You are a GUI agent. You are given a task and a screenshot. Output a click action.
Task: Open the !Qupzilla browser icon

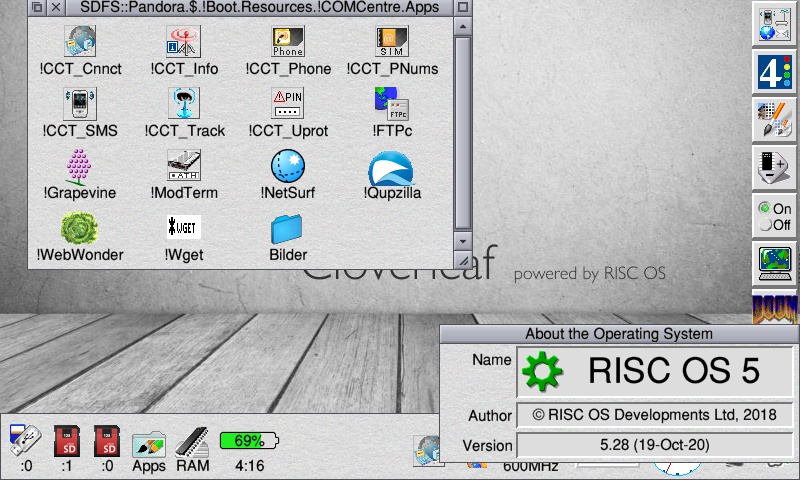click(390, 167)
